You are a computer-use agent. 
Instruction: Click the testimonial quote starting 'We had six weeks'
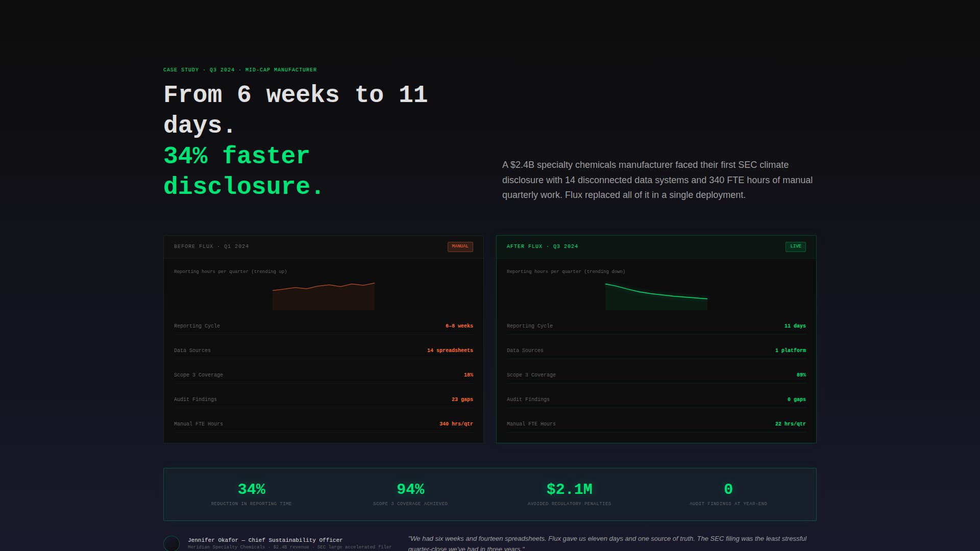607,543
